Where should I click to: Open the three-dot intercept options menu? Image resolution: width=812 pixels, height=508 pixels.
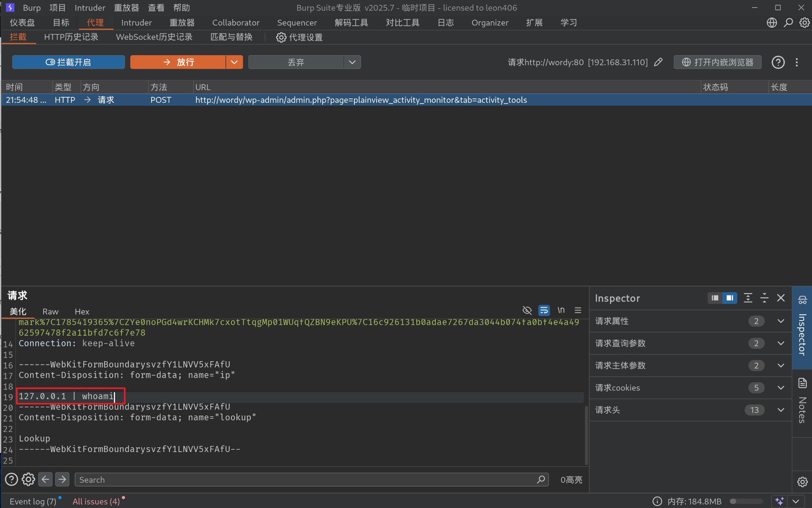(x=797, y=62)
